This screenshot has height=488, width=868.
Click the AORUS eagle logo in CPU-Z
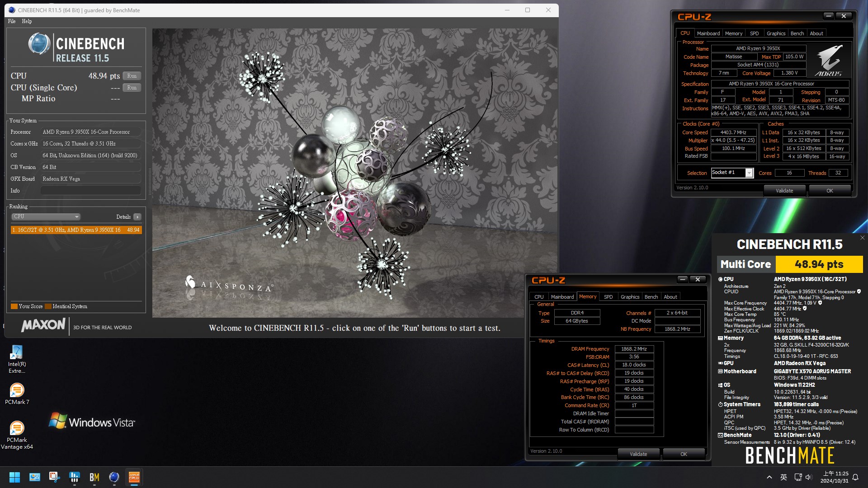tap(829, 60)
